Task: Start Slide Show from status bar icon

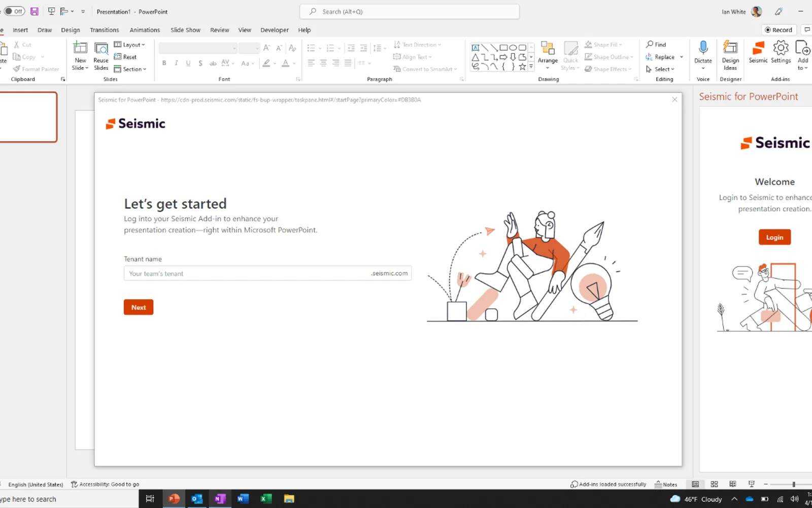Action: point(751,484)
